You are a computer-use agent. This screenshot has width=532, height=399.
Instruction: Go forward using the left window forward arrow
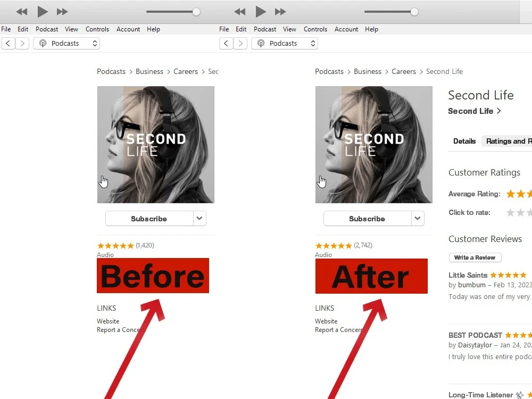point(22,44)
